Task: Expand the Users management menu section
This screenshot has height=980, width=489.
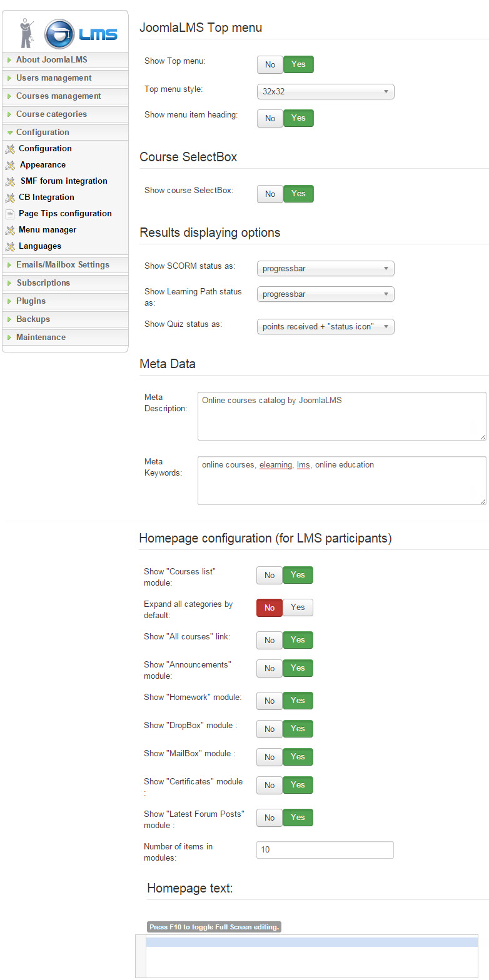Action: (54, 78)
